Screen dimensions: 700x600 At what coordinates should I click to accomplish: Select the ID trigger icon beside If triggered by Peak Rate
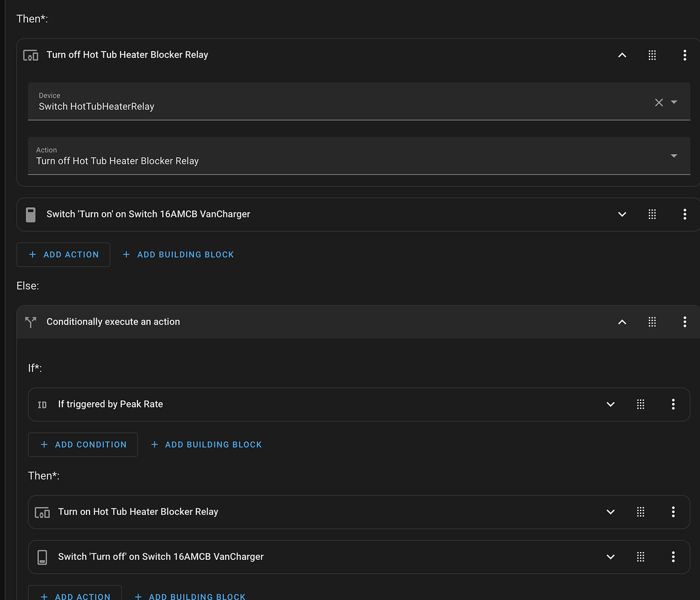42,404
